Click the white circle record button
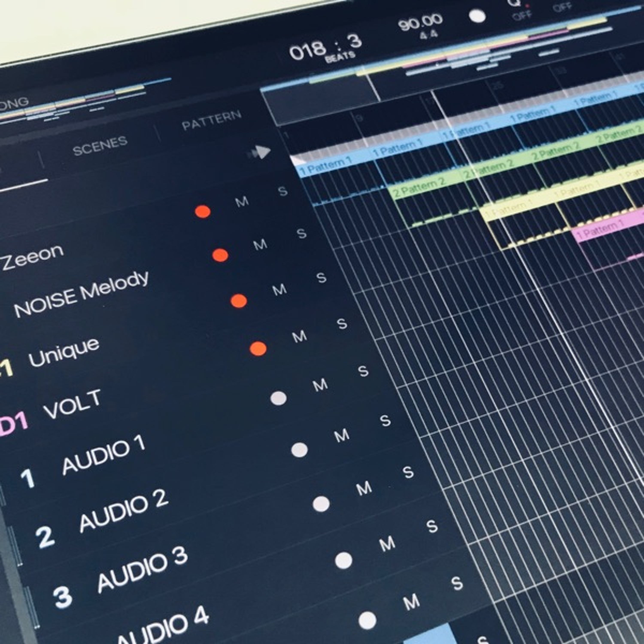This screenshot has height=644, width=644. tap(477, 16)
